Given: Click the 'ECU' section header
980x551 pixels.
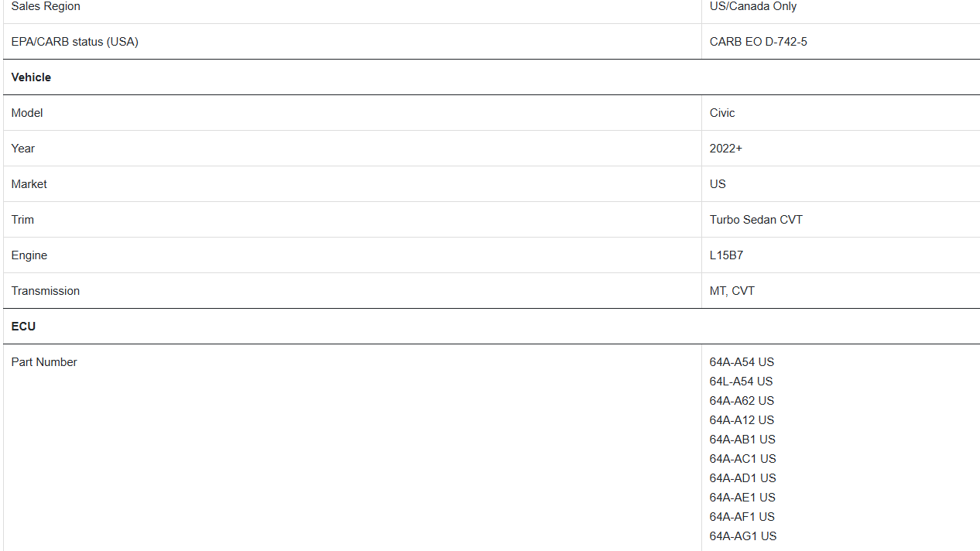Looking at the screenshot, I should (x=23, y=327).
